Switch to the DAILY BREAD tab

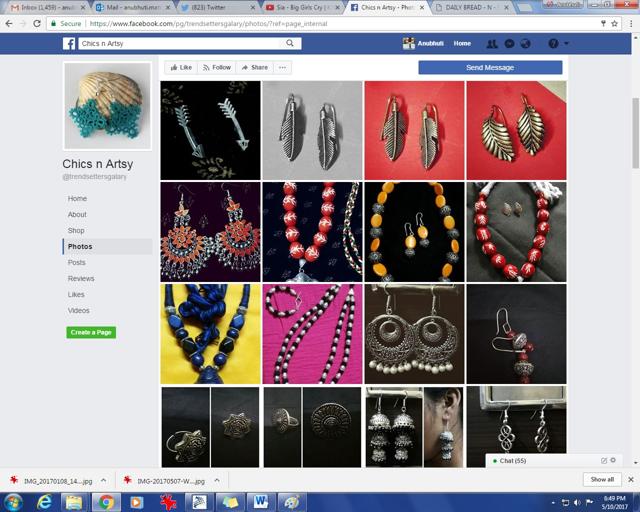pos(472,7)
